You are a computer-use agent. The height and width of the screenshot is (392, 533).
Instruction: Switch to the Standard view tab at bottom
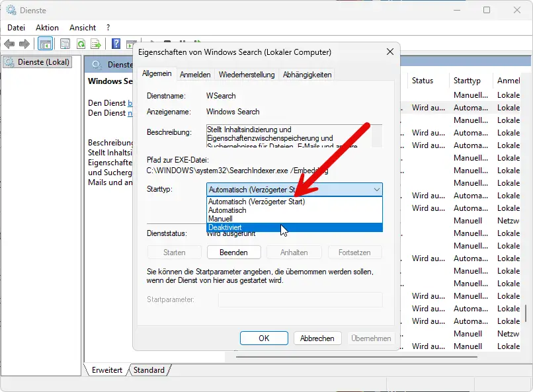pyautogui.click(x=149, y=370)
